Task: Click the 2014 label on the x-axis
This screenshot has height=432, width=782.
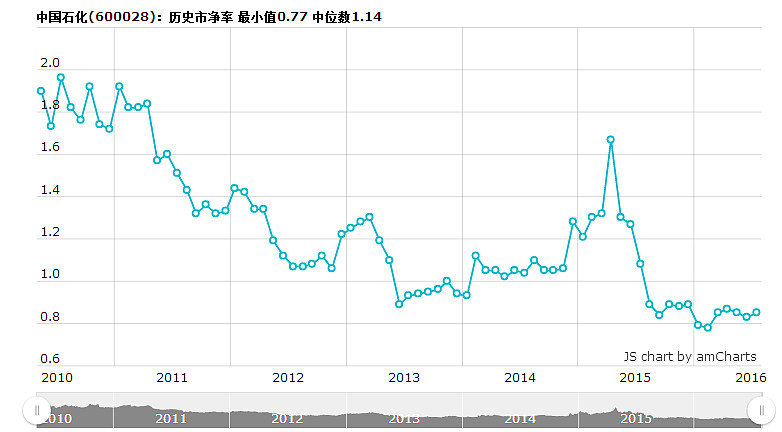Action: click(520, 377)
